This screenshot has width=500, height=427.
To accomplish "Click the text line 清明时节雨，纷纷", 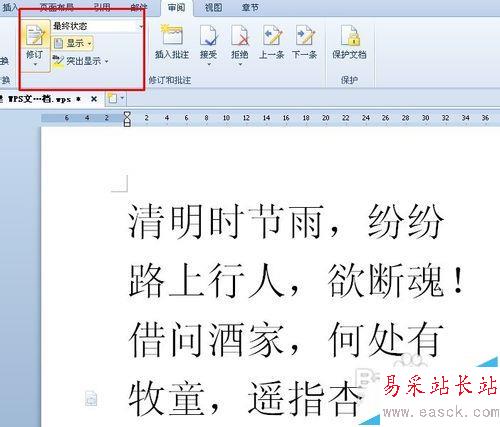I will [286, 222].
